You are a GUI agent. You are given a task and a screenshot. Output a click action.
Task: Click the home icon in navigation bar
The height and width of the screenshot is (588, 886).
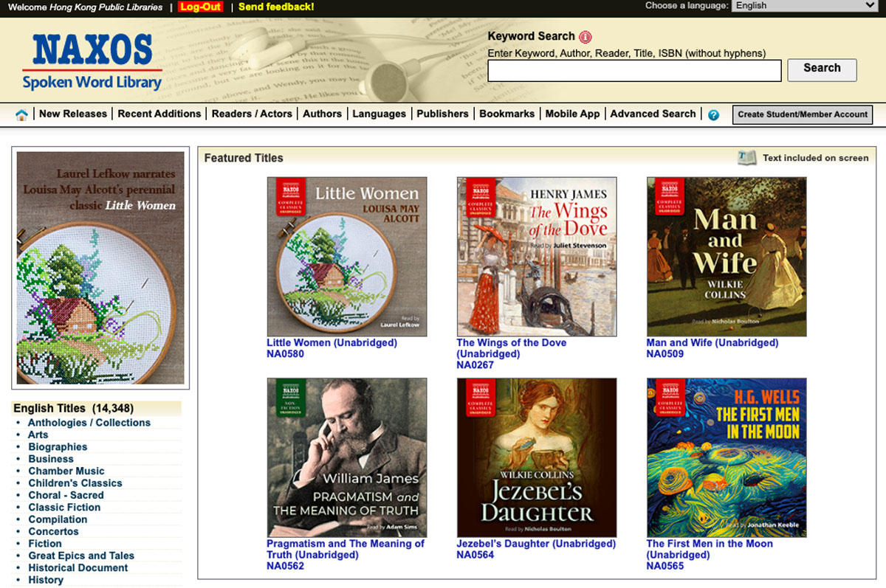(x=21, y=114)
